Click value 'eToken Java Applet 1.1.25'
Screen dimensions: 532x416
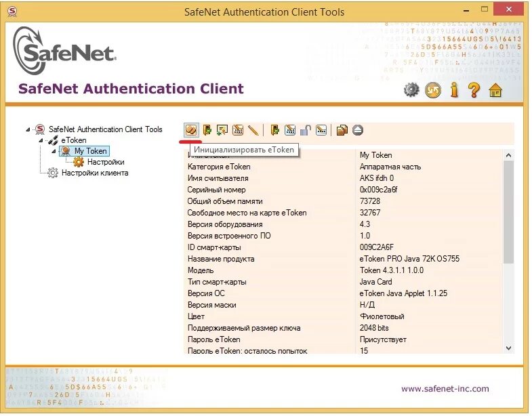[x=403, y=293]
